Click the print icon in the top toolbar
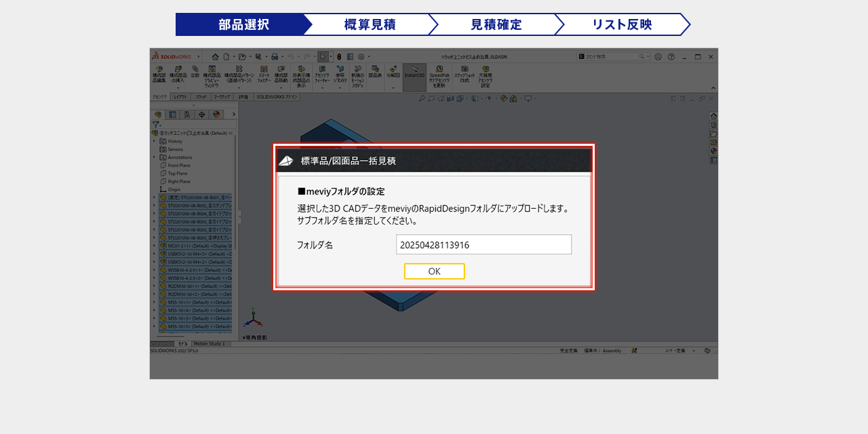The width and height of the screenshot is (868, 434). point(275,57)
